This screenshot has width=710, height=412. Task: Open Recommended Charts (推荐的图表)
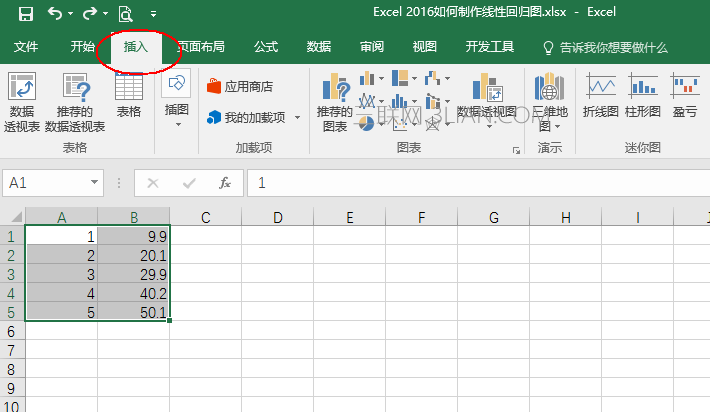coord(333,103)
